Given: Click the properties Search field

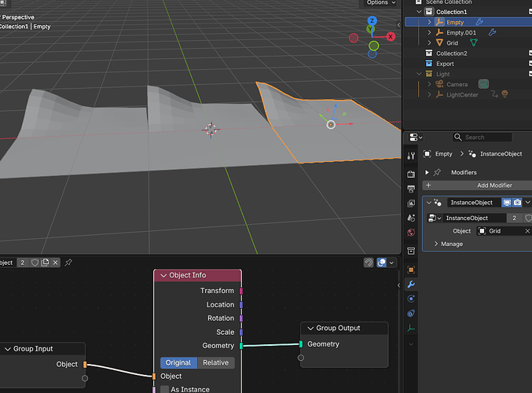Looking at the screenshot, I should (482, 137).
